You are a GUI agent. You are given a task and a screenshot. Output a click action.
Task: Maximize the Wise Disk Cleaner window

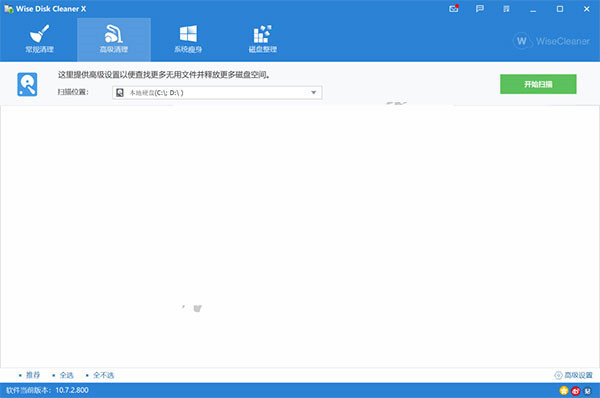[560, 9]
